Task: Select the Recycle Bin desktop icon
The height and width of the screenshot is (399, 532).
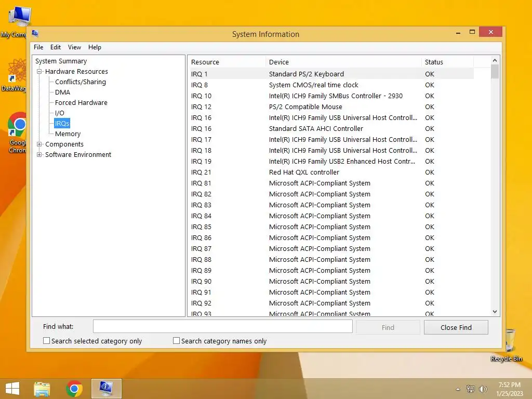Action: pyautogui.click(x=507, y=345)
